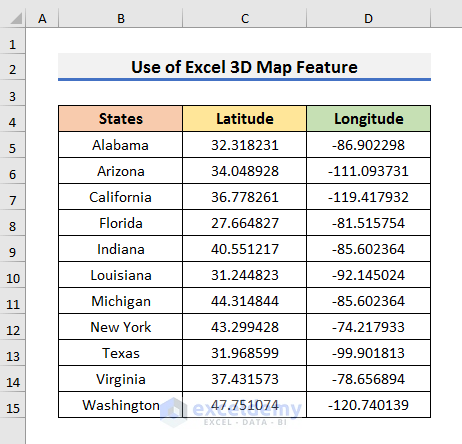Image resolution: width=462 pixels, height=444 pixels.
Task: Select latitude value 40.551217
Action: tap(245, 249)
